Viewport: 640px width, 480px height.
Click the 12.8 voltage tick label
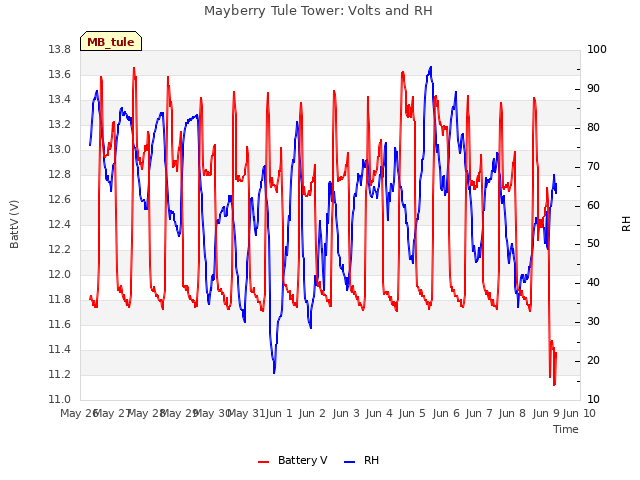pos(60,175)
